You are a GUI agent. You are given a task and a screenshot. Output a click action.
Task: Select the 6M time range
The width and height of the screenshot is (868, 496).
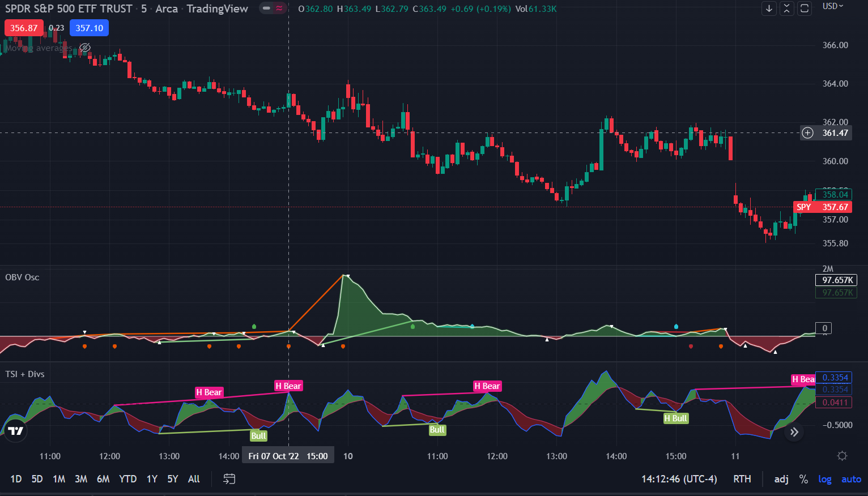point(103,479)
